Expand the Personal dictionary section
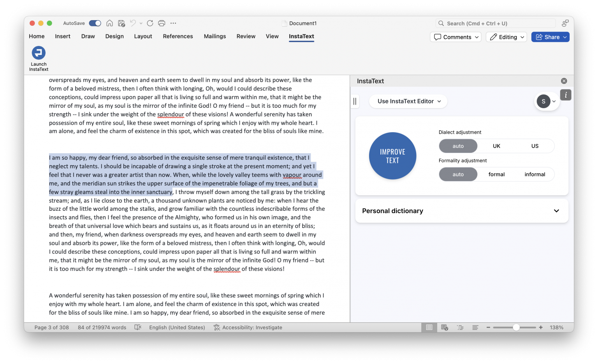598x364 pixels. pyautogui.click(x=461, y=211)
